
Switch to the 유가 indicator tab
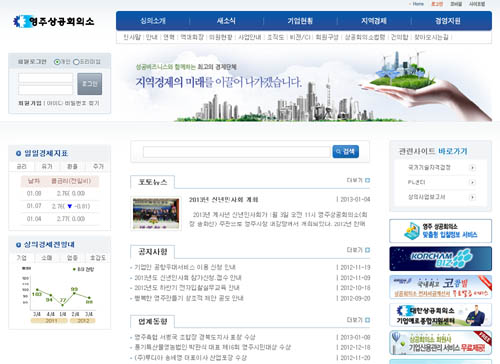[47, 166]
